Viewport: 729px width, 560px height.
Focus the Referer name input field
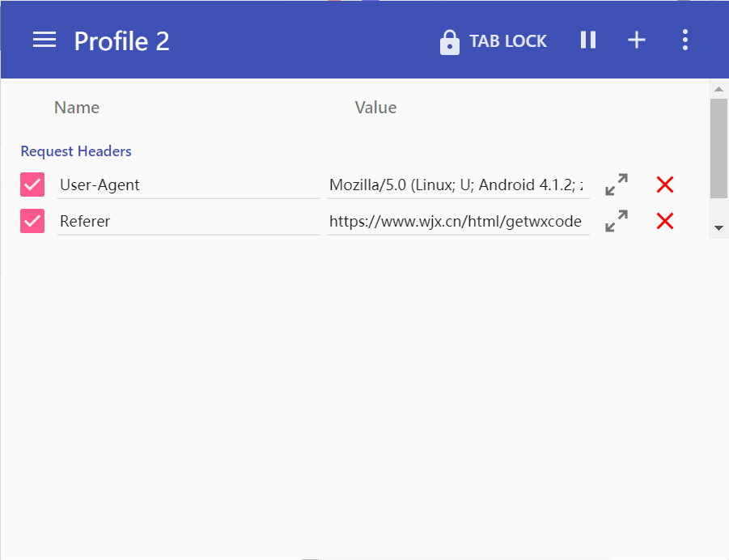click(x=189, y=221)
